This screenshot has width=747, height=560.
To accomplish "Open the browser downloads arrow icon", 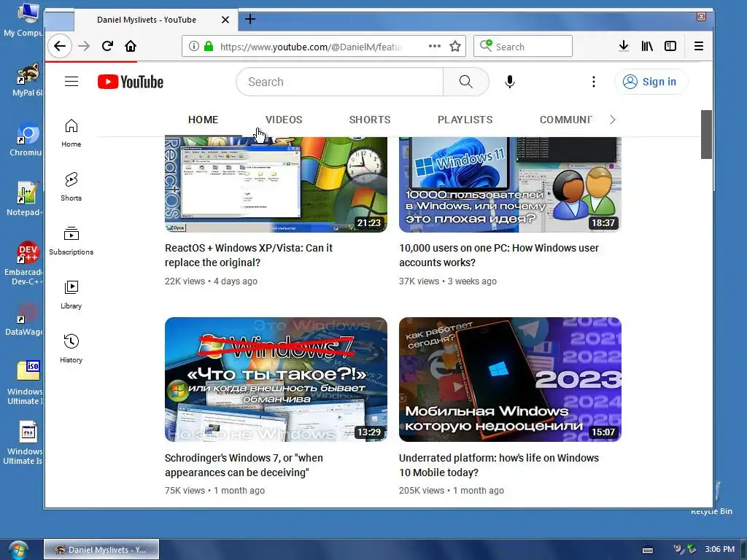I will point(623,46).
